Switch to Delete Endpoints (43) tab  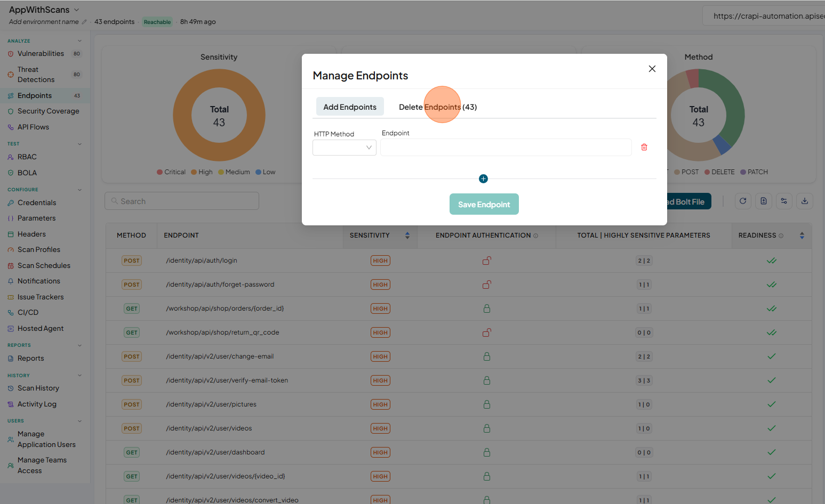coord(438,107)
